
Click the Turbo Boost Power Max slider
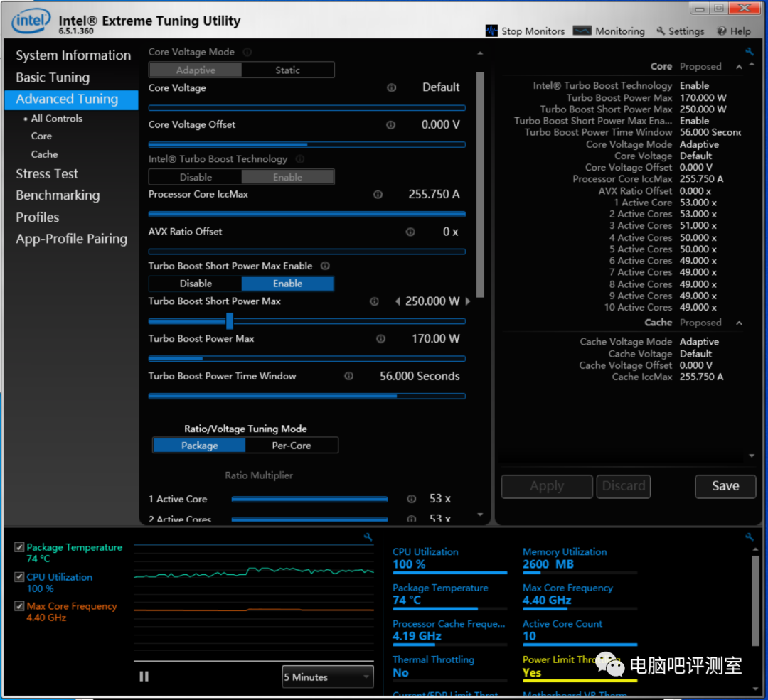coord(307,359)
